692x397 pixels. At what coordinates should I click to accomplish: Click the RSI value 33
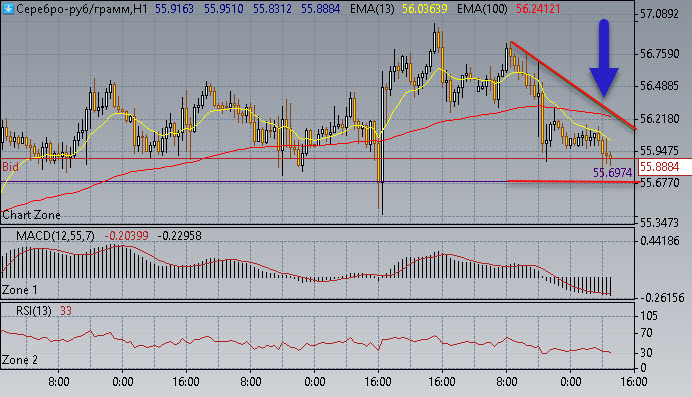click(66, 311)
